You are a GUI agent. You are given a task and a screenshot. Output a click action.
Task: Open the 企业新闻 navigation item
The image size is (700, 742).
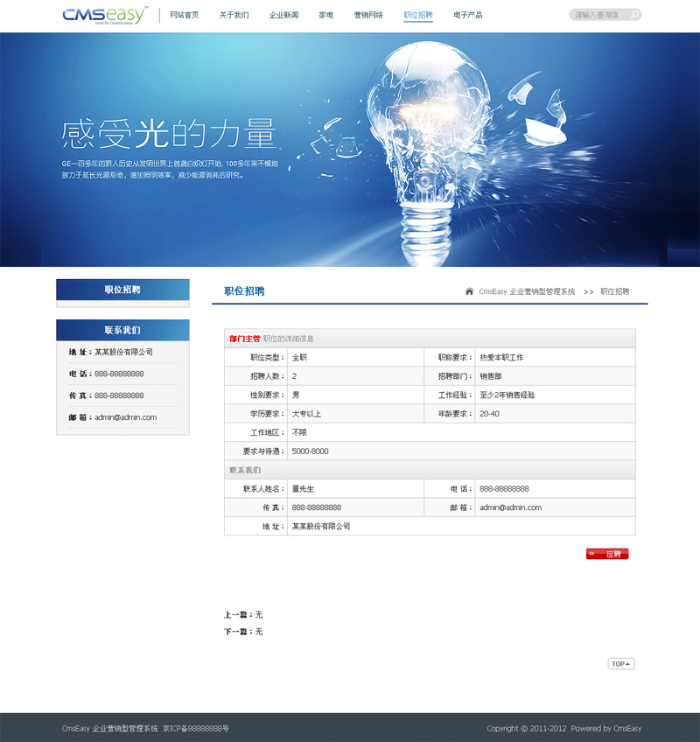tap(283, 15)
